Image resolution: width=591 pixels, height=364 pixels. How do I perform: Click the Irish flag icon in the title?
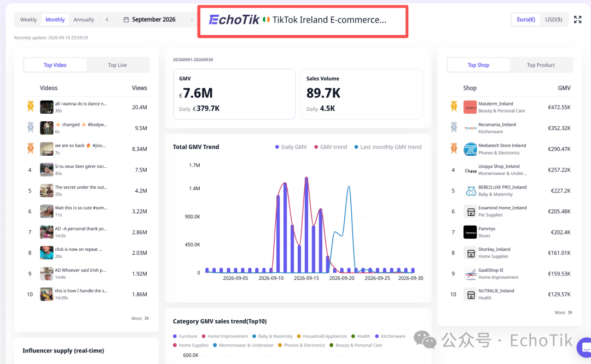(266, 20)
